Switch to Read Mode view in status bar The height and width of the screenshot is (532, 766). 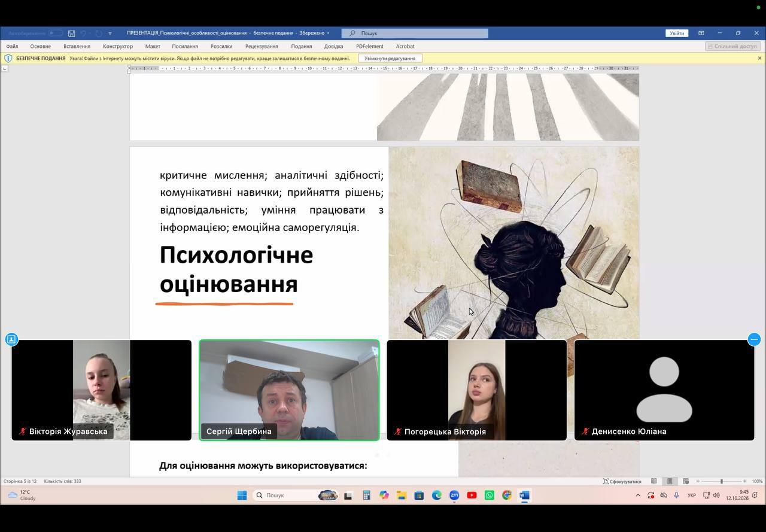[x=654, y=481]
